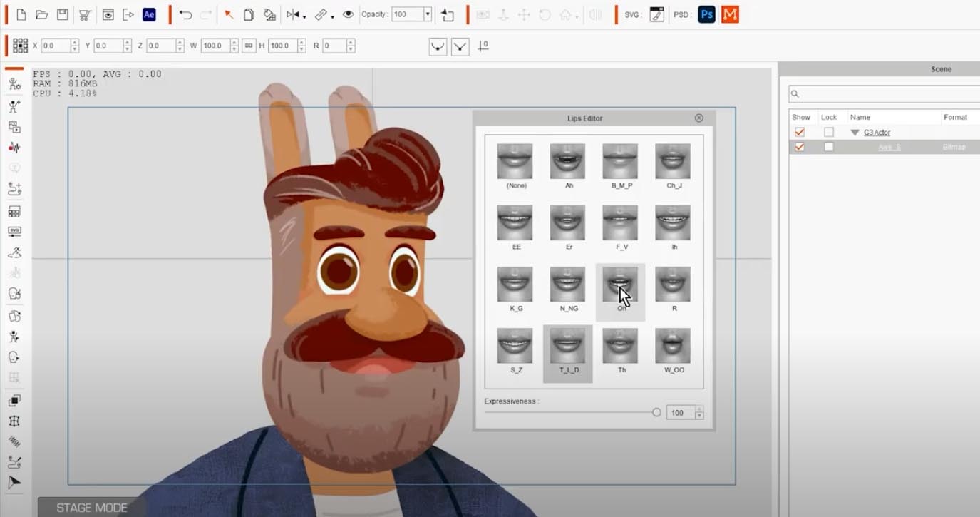Open the Photoshop PSD editor icon

coord(706,14)
